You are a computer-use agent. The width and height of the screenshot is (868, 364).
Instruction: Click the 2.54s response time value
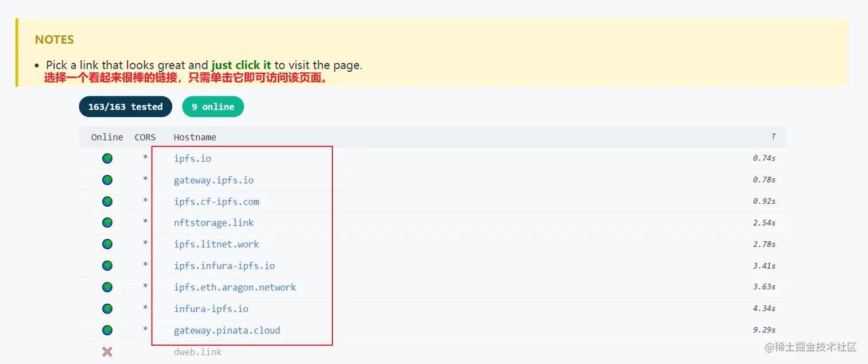[x=764, y=223]
